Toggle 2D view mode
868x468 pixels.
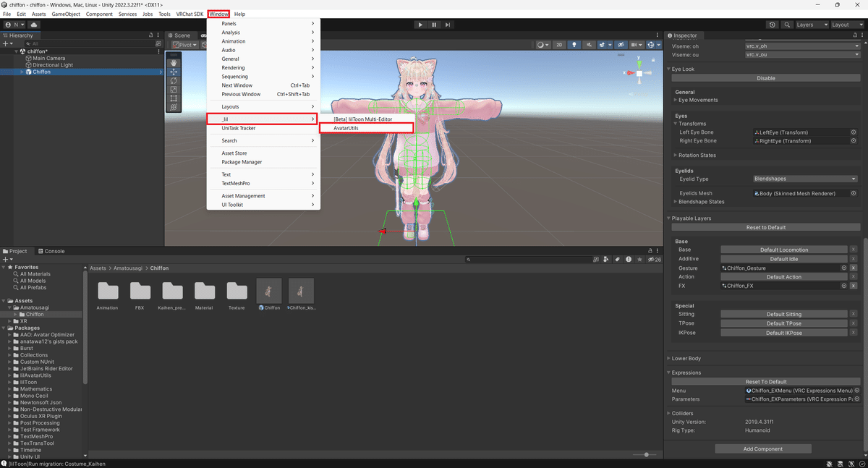click(x=559, y=45)
